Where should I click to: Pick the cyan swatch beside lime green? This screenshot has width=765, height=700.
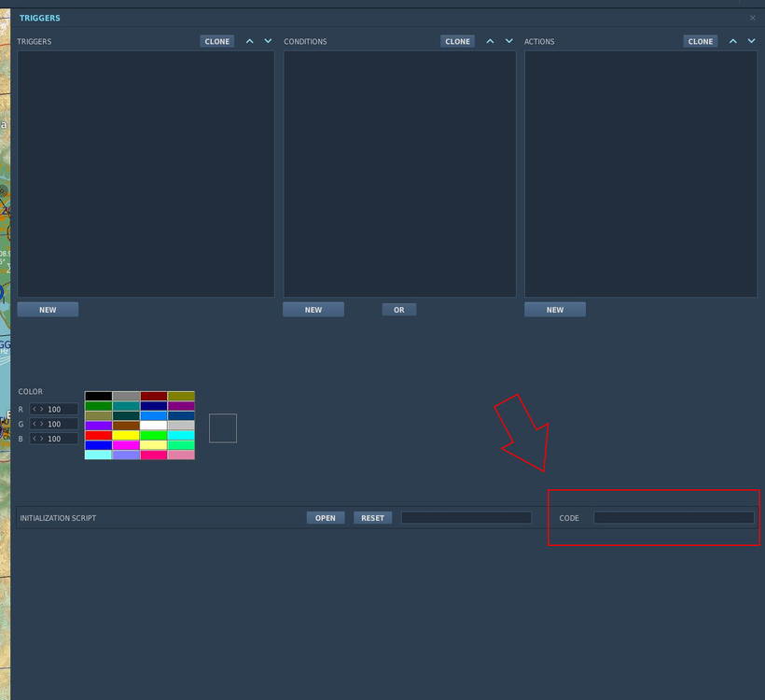181,436
